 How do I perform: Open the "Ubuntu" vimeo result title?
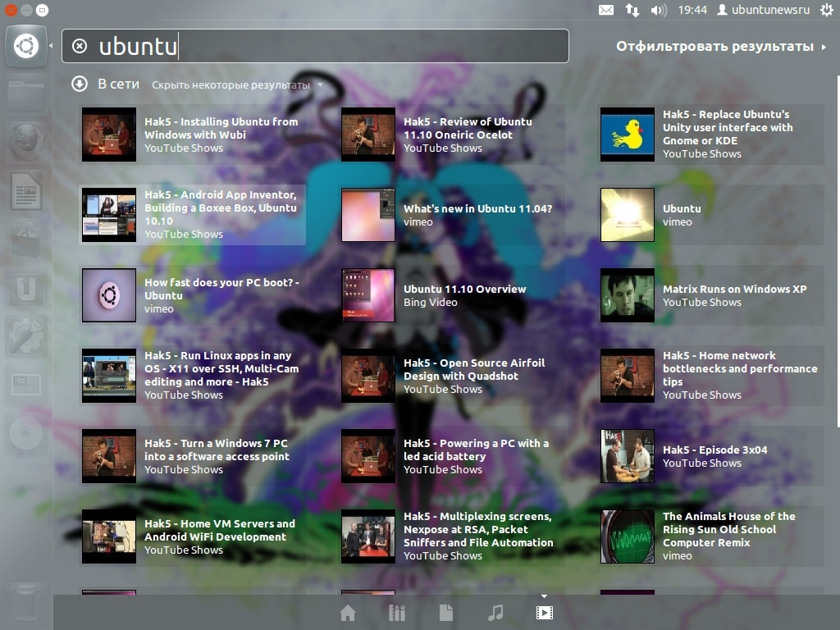pyautogui.click(x=682, y=209)
